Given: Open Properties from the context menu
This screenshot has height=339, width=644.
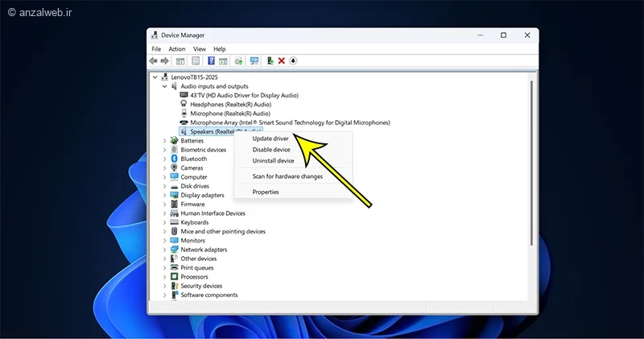Looking at the screenshot, I should tap(266, 192).
